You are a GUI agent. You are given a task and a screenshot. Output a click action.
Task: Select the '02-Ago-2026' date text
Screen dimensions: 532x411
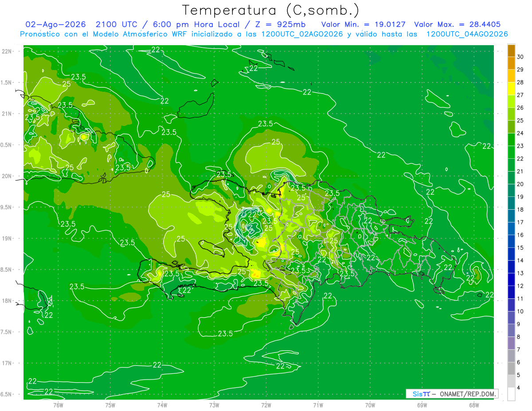pyautogui.click(x=55, y=24)
